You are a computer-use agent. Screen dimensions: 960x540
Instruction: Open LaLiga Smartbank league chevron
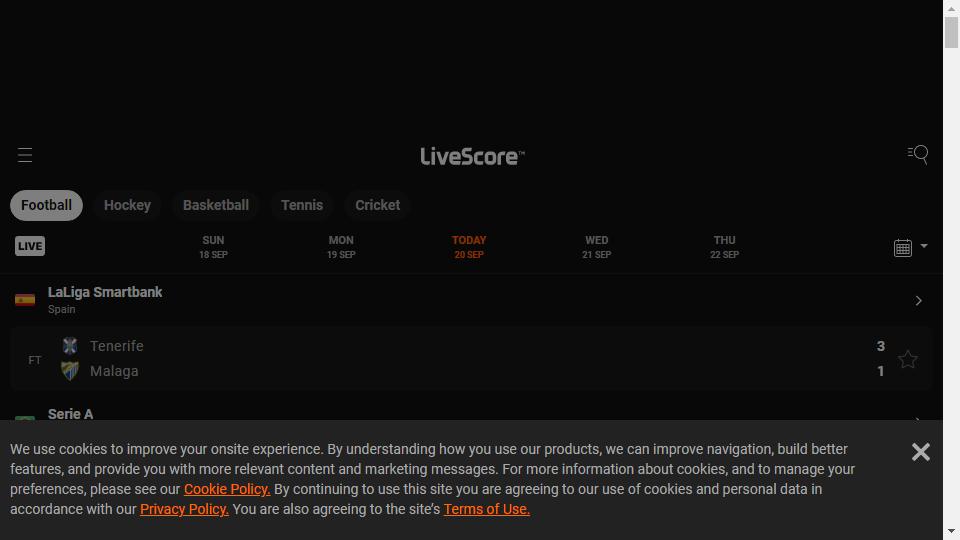coord(918,301)
